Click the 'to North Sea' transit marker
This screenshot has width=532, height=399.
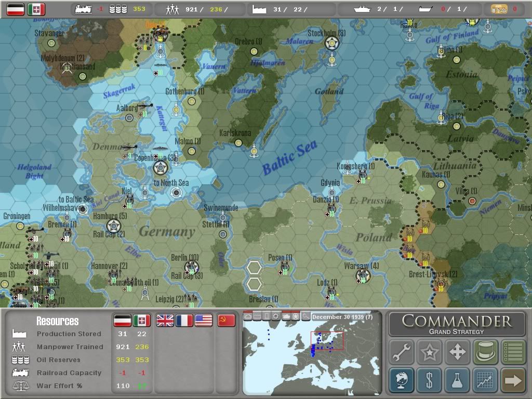pos(176,193)
